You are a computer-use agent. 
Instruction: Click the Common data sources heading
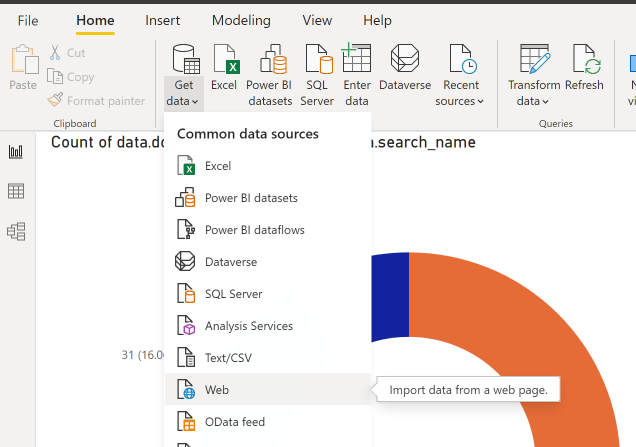click(x=248, y=134)
